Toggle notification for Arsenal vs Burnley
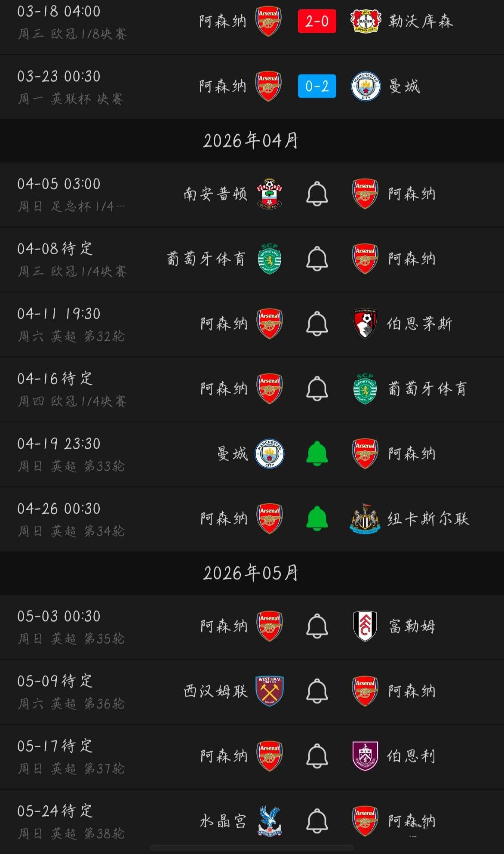This screenshot has height=854, width=504. point(317,756)
